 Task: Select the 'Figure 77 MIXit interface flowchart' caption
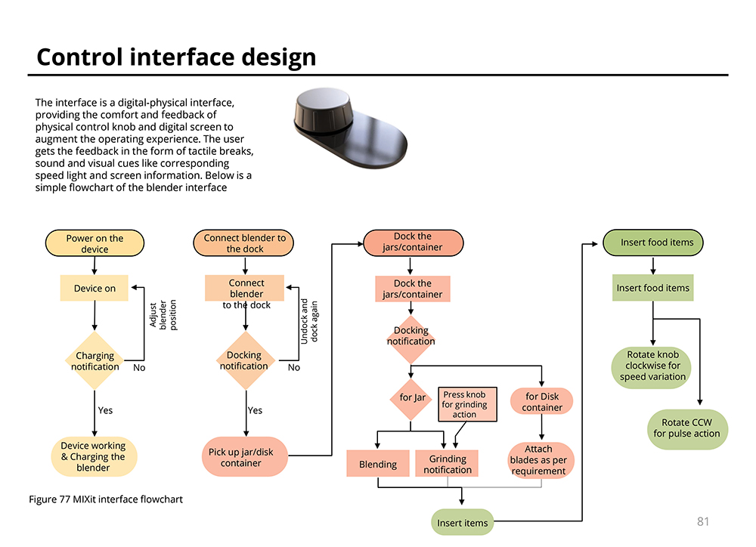[x=106, y=499]
